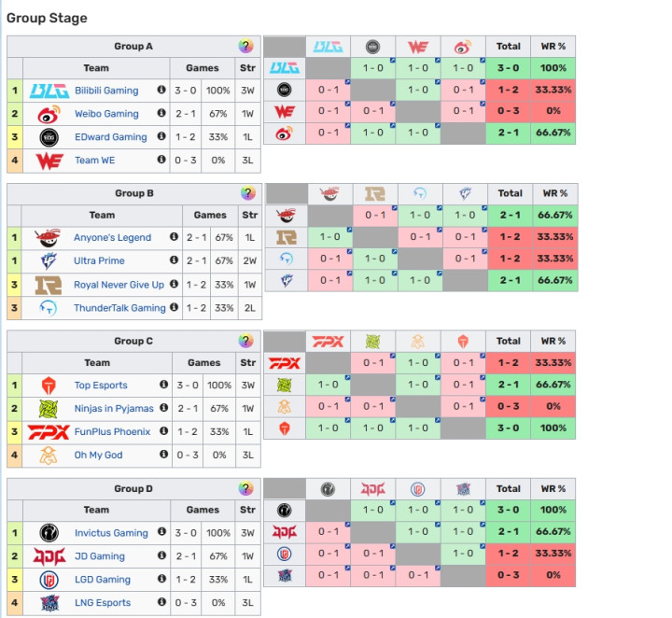Click info icon beside Oh My God
Screen dimensions: 672x618
tap(163, 454)
